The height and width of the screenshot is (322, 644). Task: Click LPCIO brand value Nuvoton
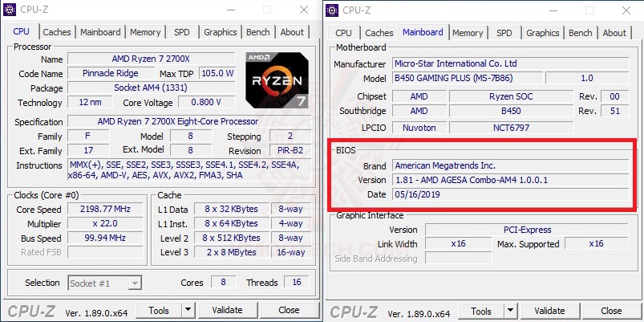[419, 128]
